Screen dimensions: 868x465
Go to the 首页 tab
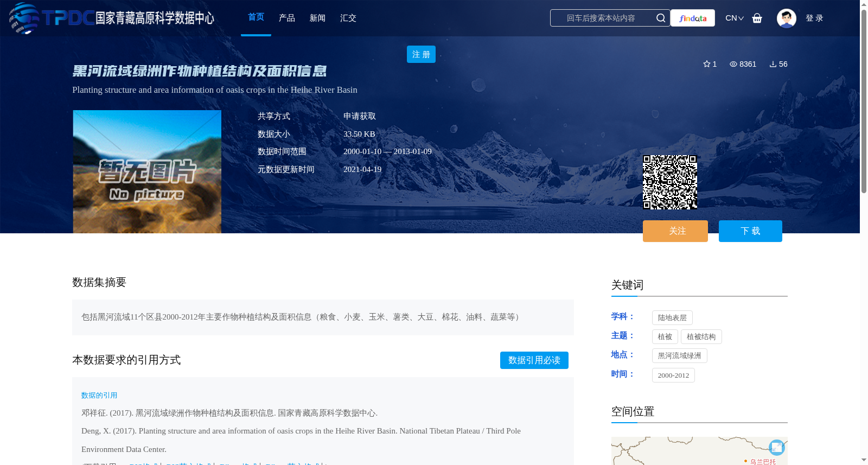(x=256, y=17)
